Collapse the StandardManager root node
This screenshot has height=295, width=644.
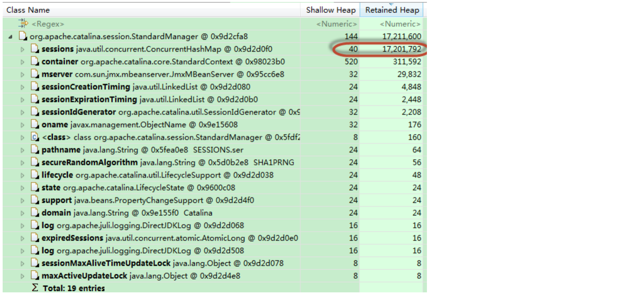11,37
